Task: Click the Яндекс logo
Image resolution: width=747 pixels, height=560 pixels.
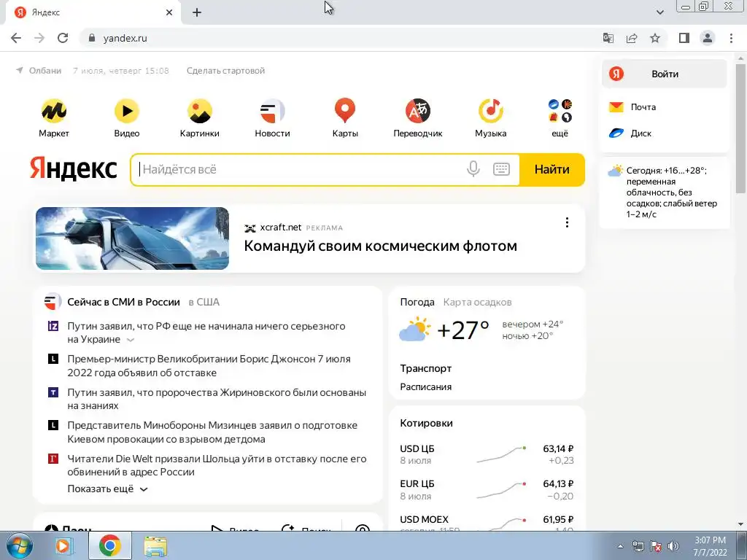Action: [74, 168]
